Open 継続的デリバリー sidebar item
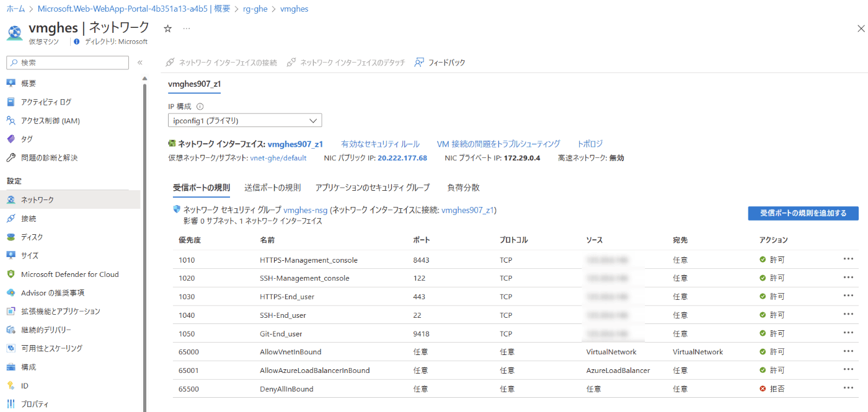This screenshot has height=412, width=868. [46, 330]
